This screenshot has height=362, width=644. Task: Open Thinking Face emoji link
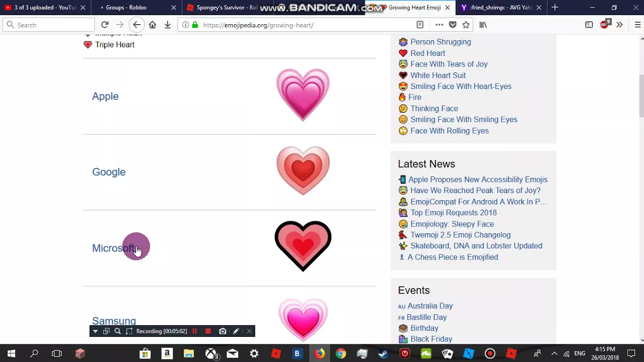click(434, 108)
